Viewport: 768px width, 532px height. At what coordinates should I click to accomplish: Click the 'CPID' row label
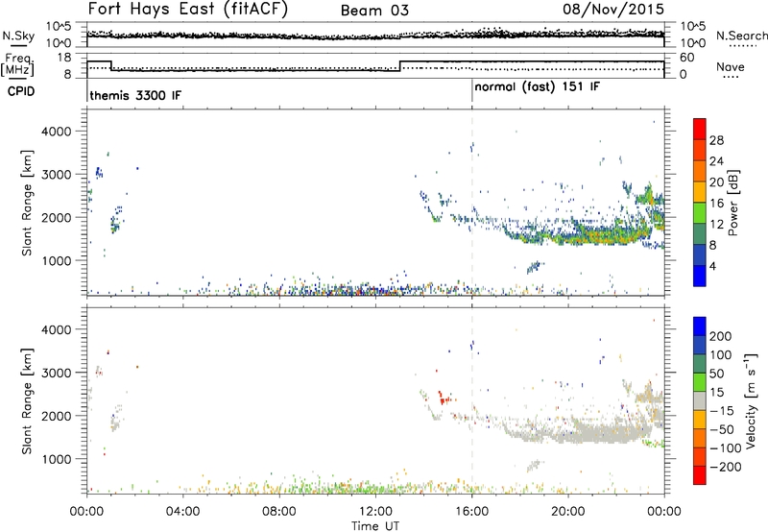tap(21, 91)
